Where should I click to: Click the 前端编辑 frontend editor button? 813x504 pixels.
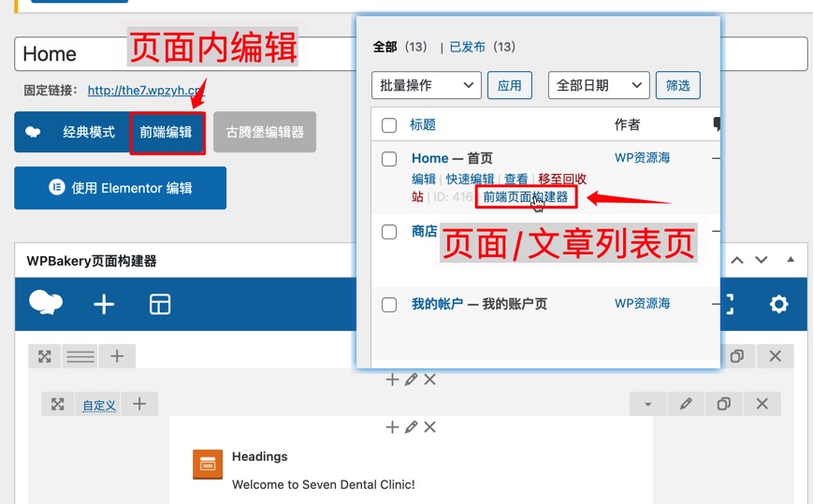(167, 133)
